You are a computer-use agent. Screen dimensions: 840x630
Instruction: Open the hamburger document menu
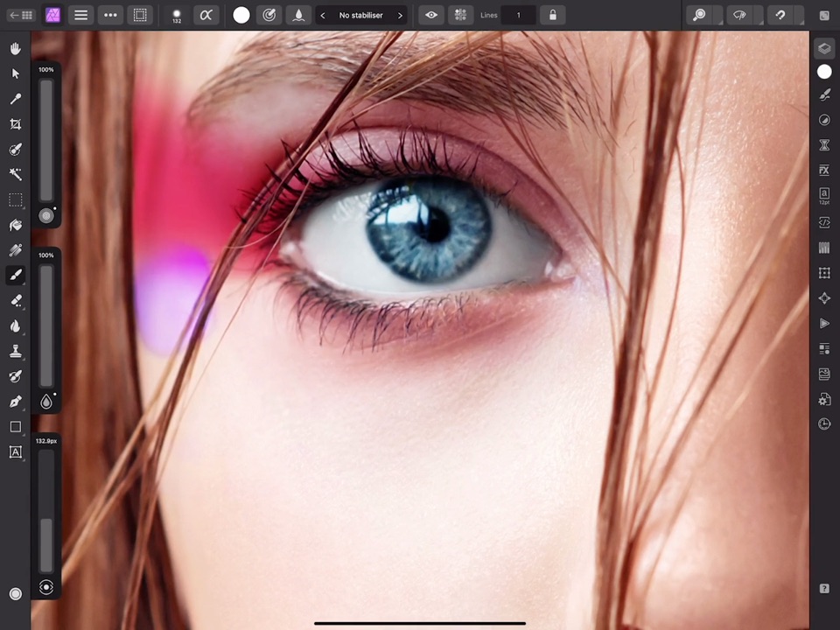(x=81, y=15)
